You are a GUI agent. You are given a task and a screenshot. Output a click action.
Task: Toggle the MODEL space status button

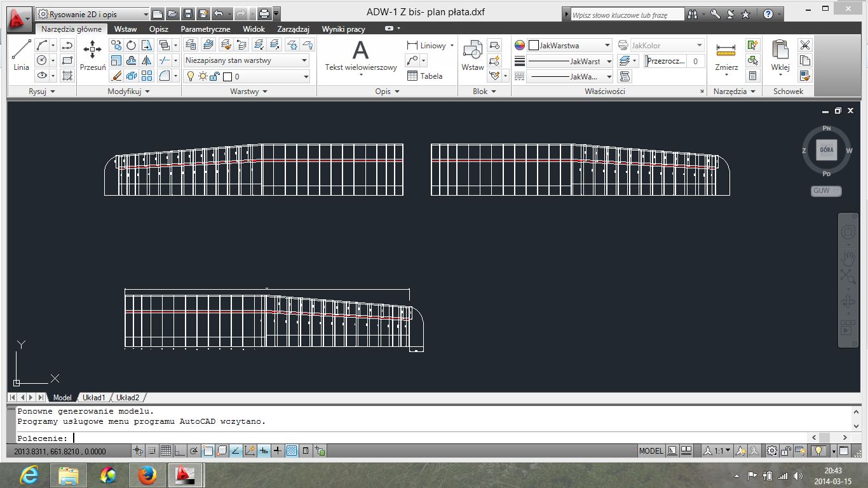651,451
